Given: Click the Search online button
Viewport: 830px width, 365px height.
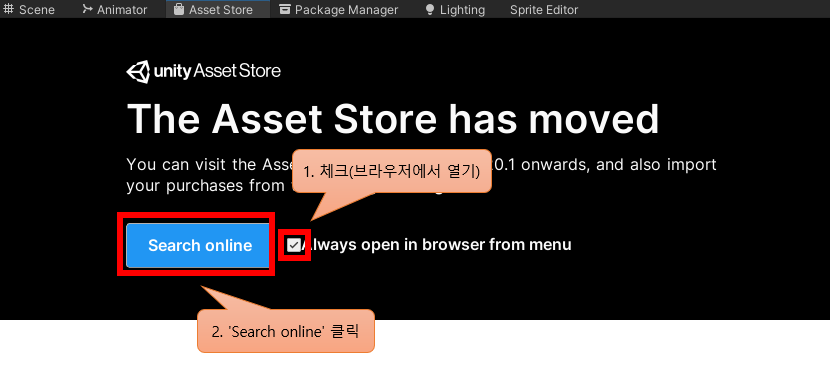Looking at the screenshot, I should click(200, 245).
